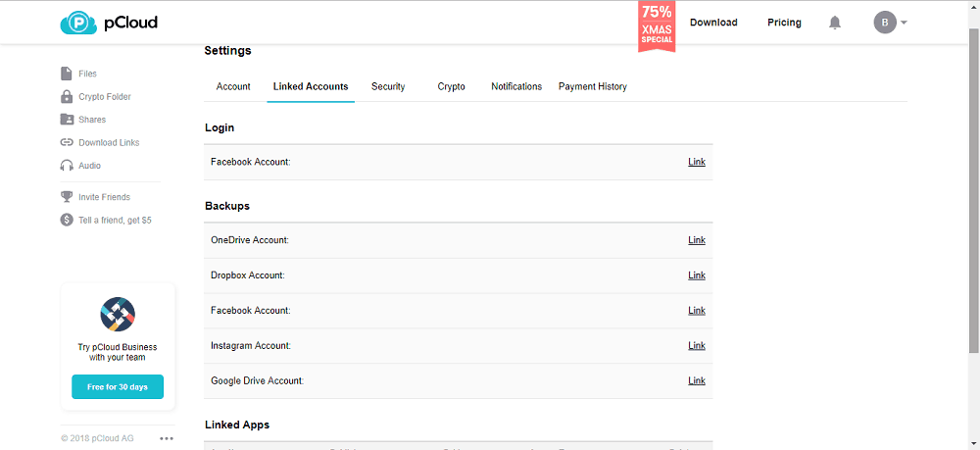The image size is (980, 450).
Task: Click the Audio headphones icon
Action: (67, 166)
